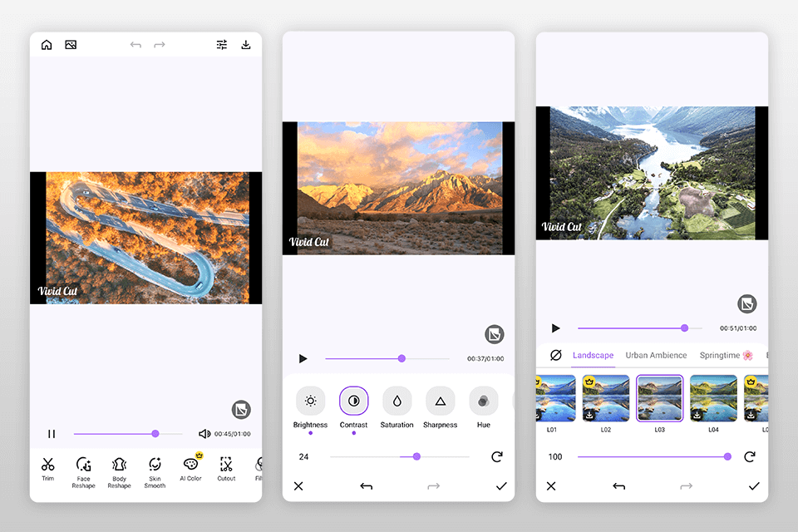Cancel adjustments with X in middle screen

tap(298, 486)
